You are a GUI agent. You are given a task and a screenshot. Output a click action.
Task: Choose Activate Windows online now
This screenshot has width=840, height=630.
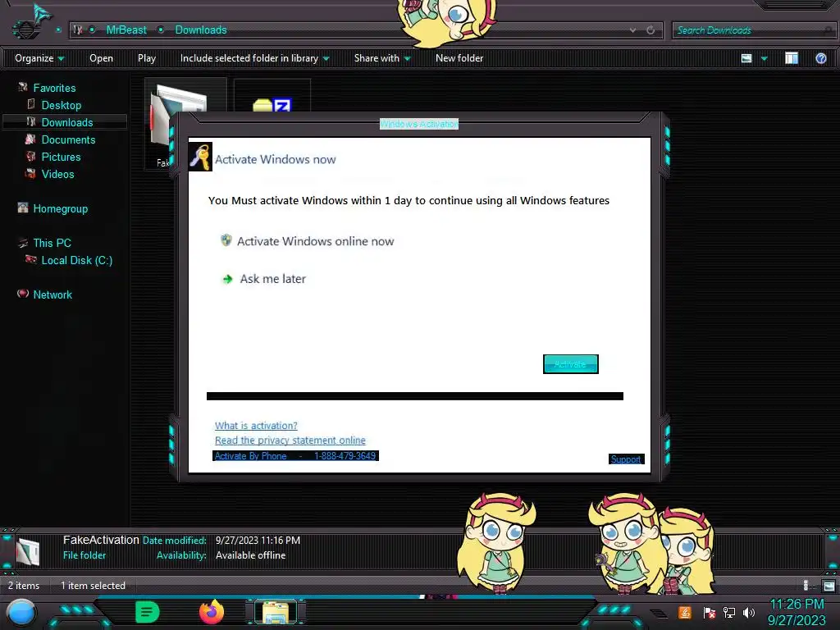coord(315,242)
